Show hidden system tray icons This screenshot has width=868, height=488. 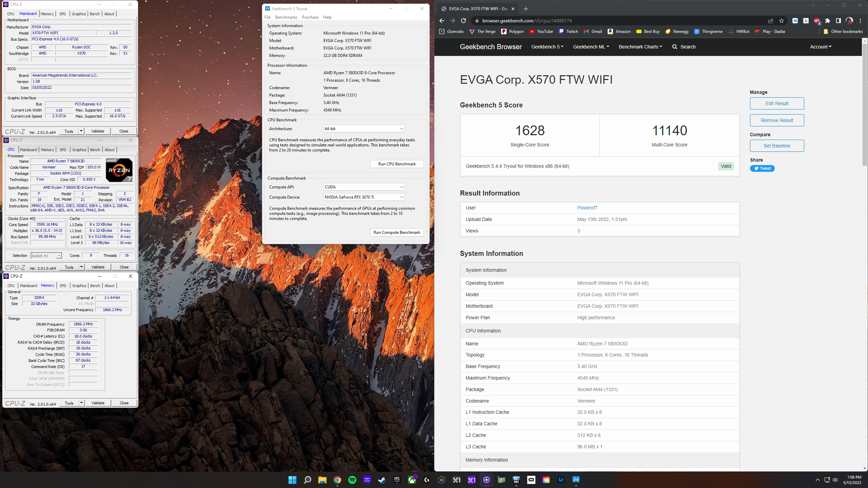click(817, 480)
